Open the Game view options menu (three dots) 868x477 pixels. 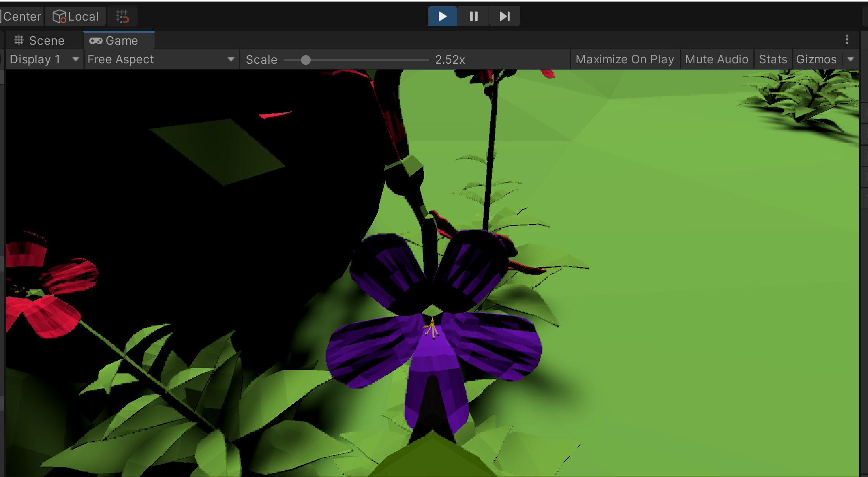point(847,39)
